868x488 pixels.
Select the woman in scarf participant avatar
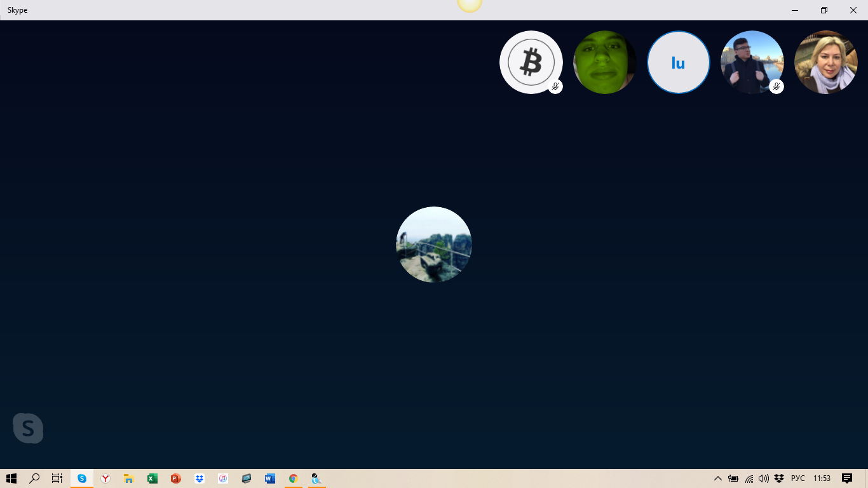click(x=825, y=62)
